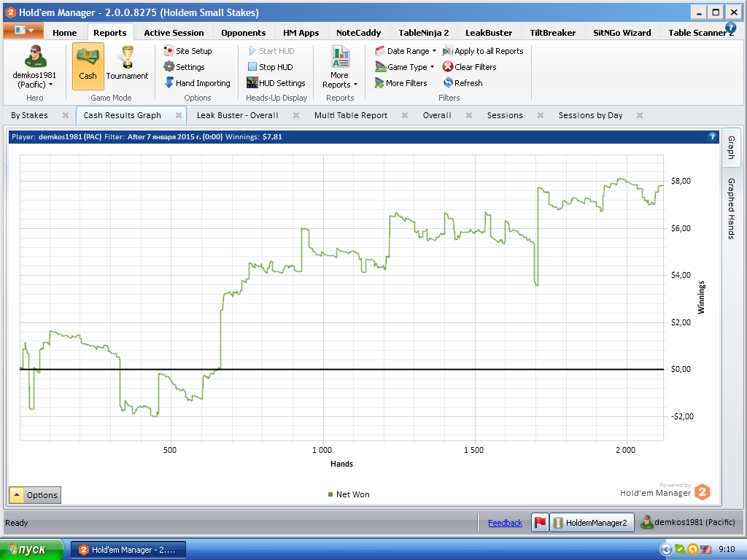This screenshot has width=747, height=560.
Task: Switch to the Overall report tab
Action: 438,115
